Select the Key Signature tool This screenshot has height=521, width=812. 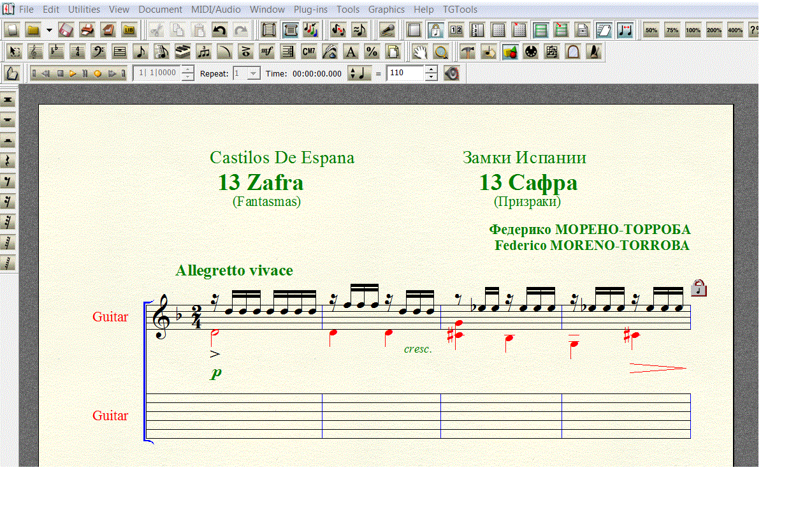57,52
